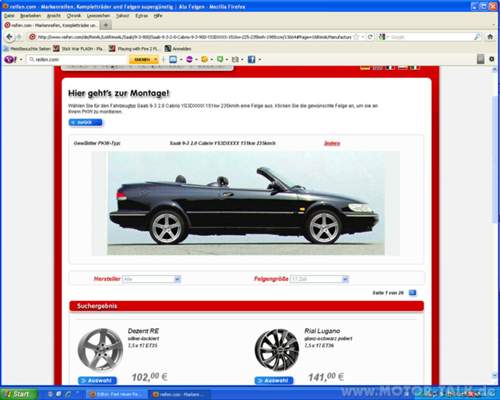Click the Yahoo toolbar logo
This screenshot has width=500, height=400.
(x=10, y=59)
